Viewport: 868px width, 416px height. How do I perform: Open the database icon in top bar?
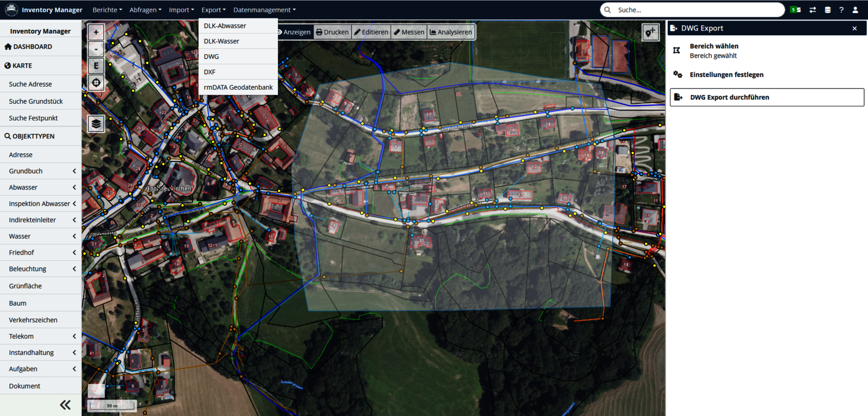827,10
